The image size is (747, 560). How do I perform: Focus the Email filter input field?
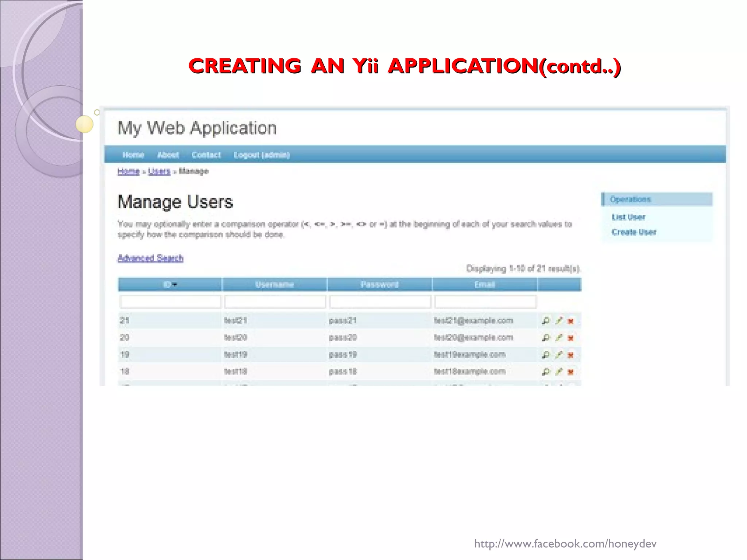(485, 302)
